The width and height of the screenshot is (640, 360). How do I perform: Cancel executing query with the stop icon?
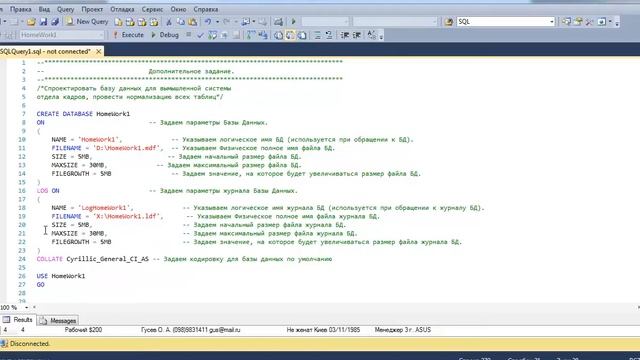point(188,35)
